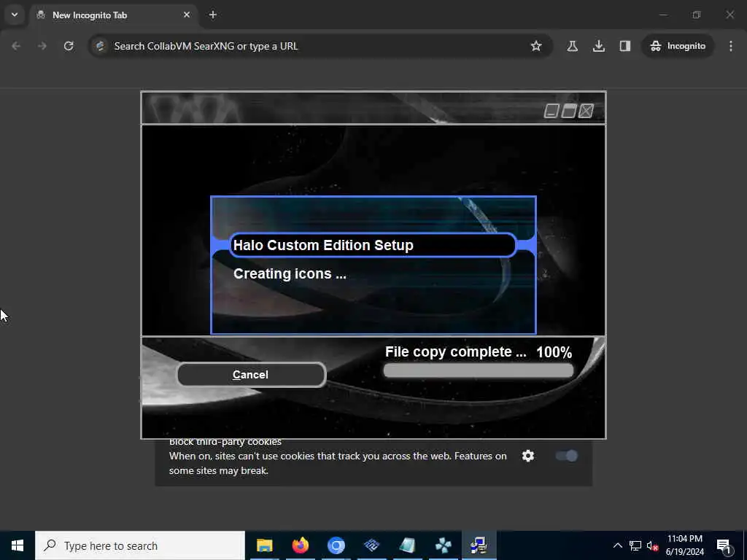
Task: Switch to the setup installer taskbar icon
Action: (479, 545)
